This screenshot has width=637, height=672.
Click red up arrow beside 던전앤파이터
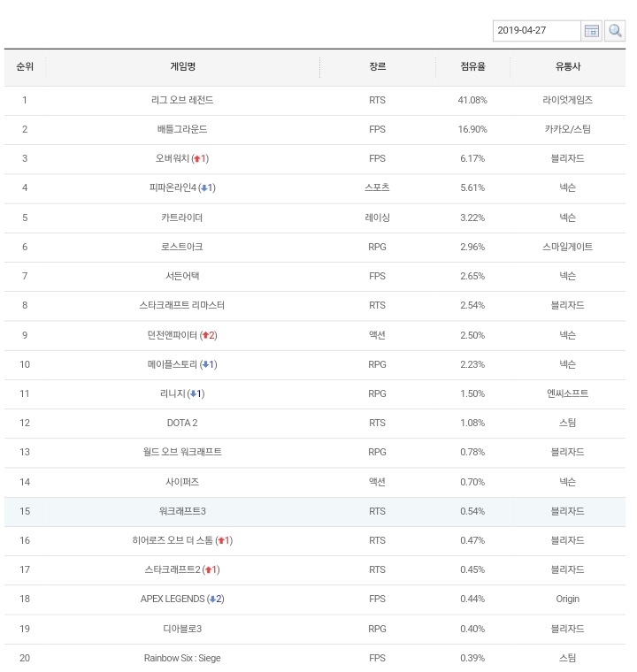click(205, 335)
